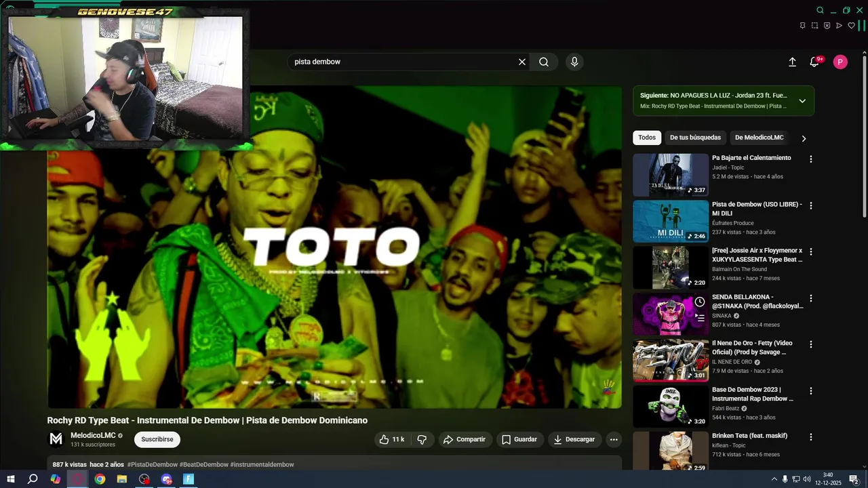Open Google Chrome from the taskbar
Viewport: 868px width, 488px height.
click(x=100, y=479)
